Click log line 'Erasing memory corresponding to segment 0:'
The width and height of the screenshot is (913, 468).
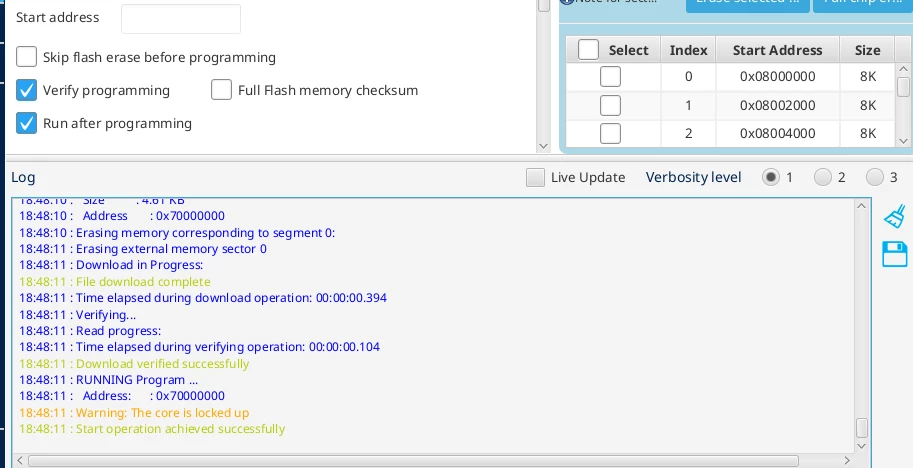tap(177, 233)
